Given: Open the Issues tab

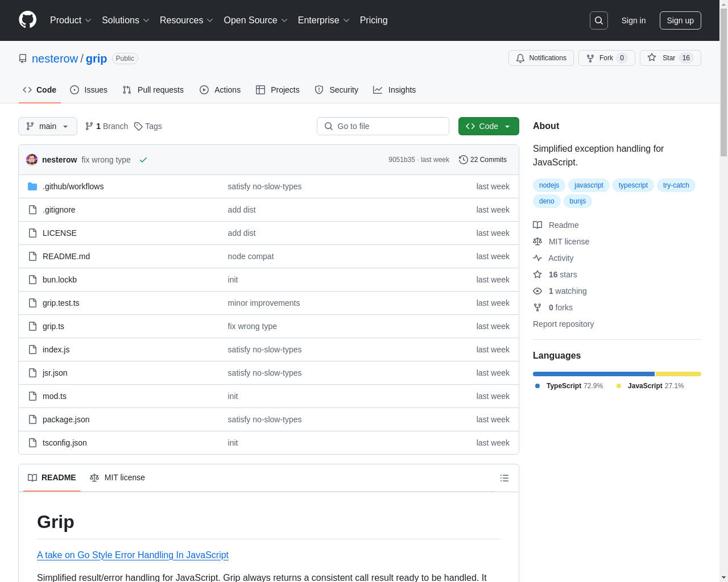Looking at the screenshot, I should point(89,90).
